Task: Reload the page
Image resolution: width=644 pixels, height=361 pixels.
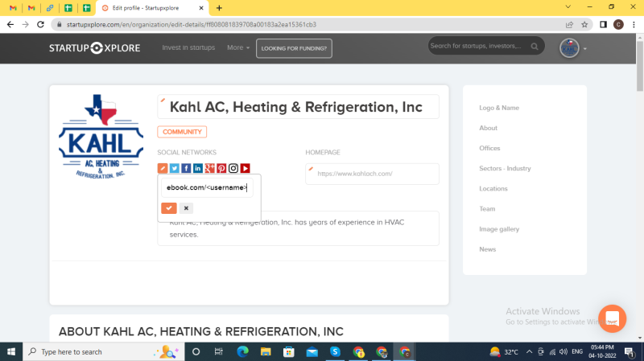Action: (40, 25)
